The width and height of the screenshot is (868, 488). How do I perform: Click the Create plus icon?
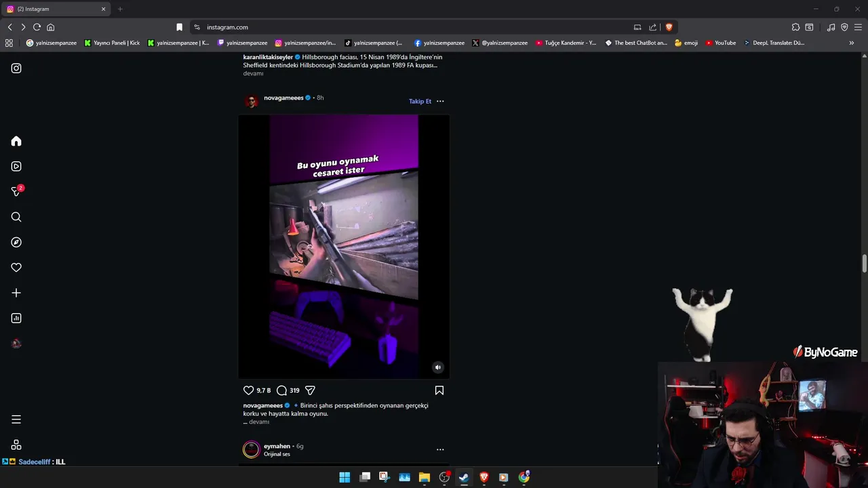coord(16,293)
